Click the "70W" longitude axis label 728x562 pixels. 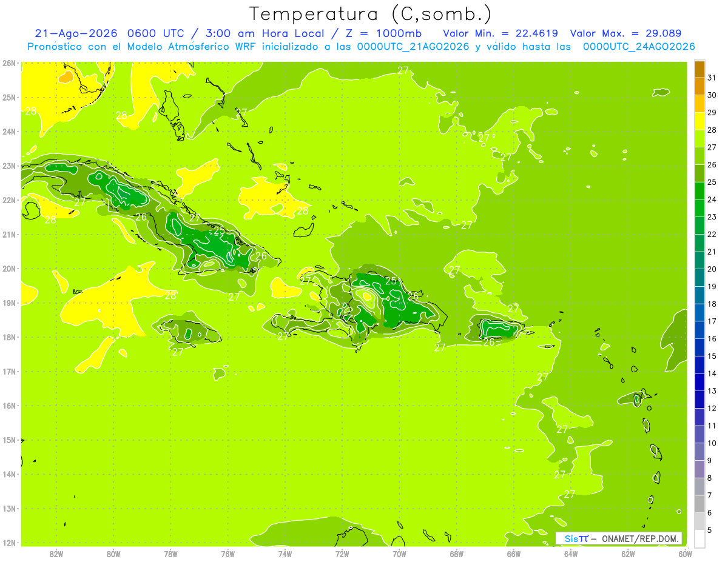point(399,554)
